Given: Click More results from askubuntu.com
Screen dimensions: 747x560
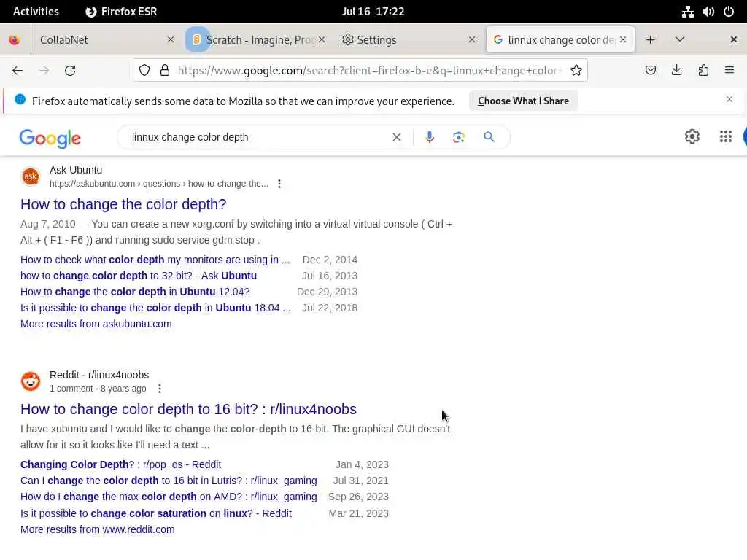Looking at the screenshot, I should click(x=96, y=324).
